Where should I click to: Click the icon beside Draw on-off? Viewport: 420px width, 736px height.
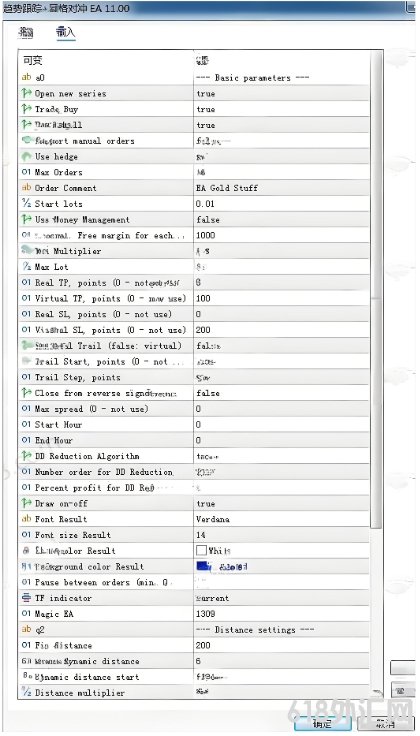point(26,503)
